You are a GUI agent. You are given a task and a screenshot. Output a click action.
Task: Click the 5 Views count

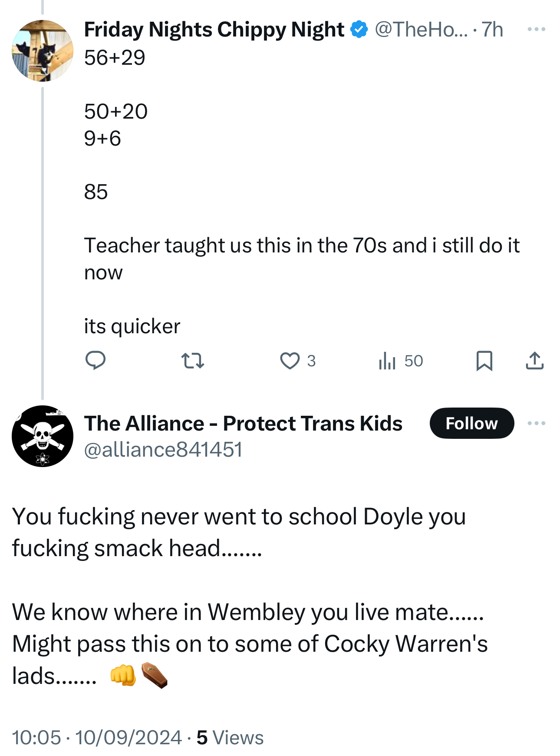[230, 737]
